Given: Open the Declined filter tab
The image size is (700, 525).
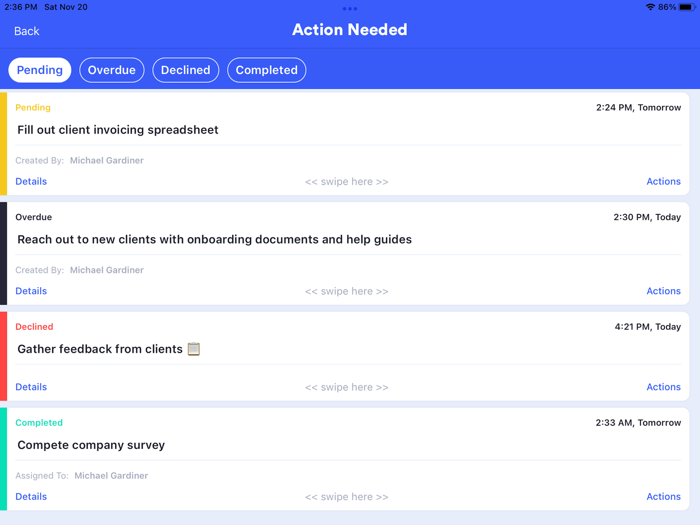Looking at the screenshot, I should (x=186, y=70).
